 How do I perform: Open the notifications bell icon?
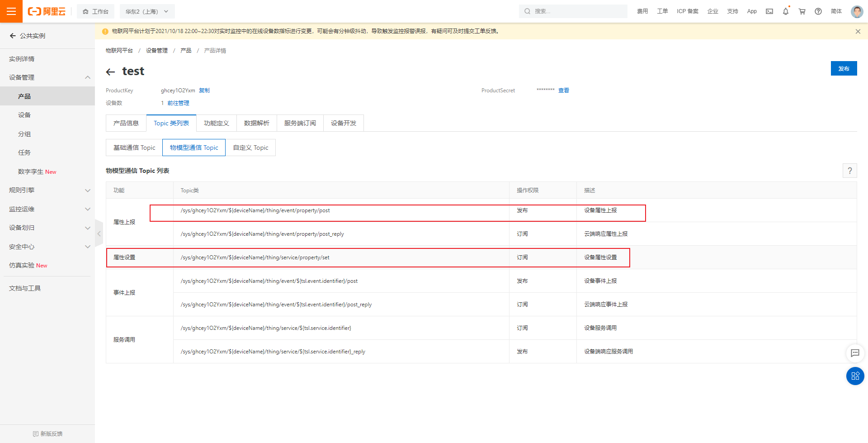click(x=786, y=11)
